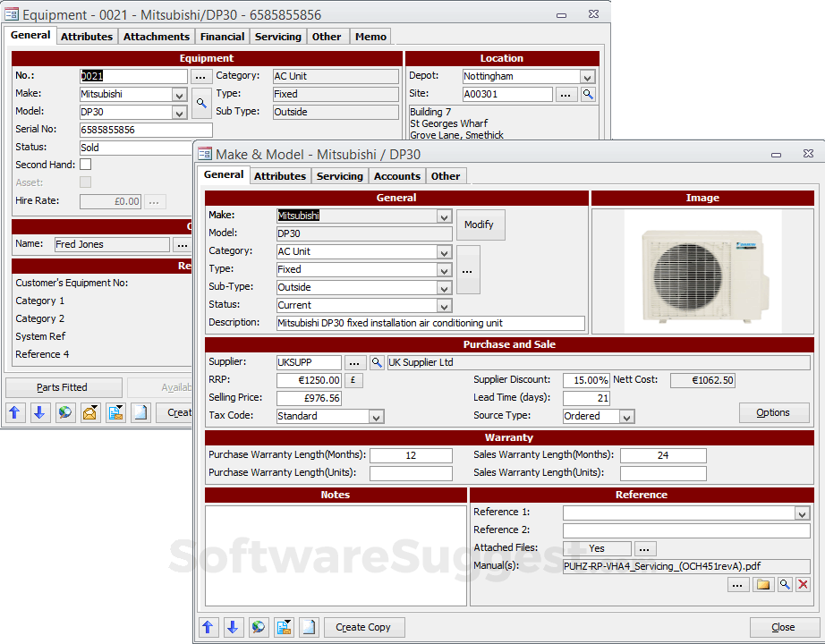
Task: Switch to the Accounts tab
Action: click(397, 176)
